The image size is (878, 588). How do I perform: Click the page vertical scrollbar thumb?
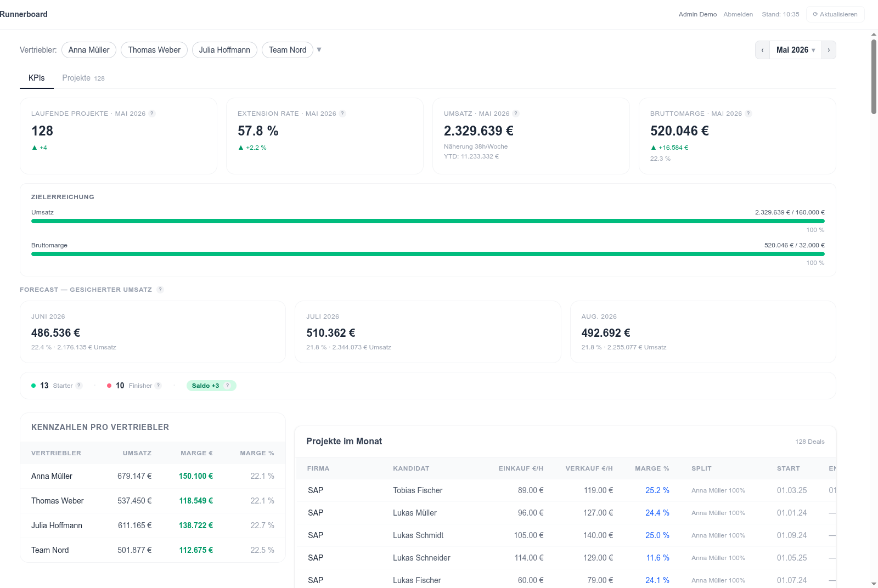pos(874,77)
